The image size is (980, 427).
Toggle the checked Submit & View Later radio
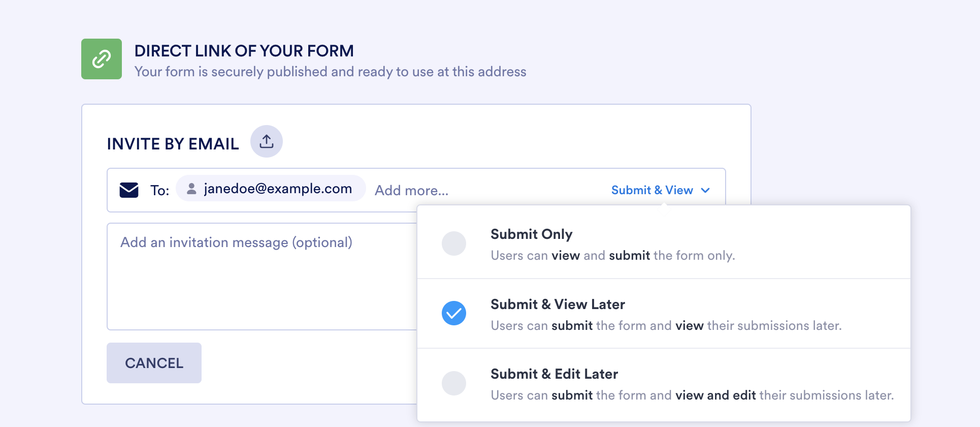click(454, 313)
